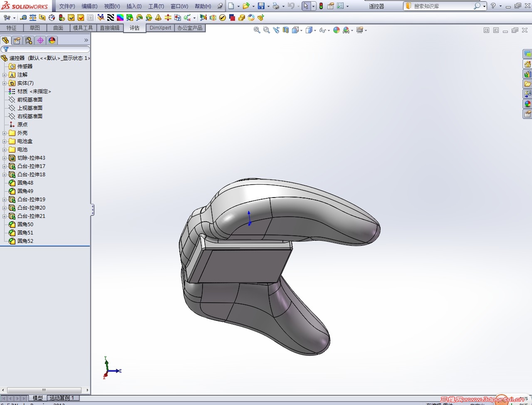
Task: Open Design Library in task pane
Action: tap(527, 74)
